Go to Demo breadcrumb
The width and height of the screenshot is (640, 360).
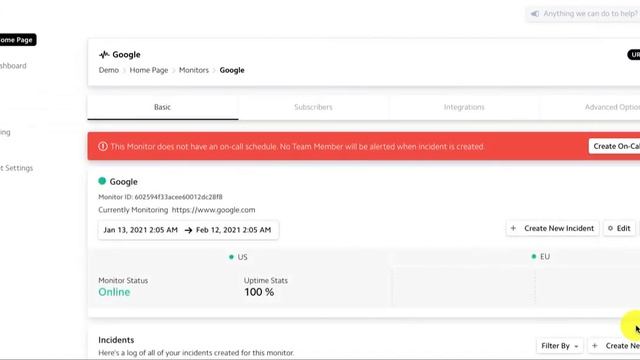point(109,70)
